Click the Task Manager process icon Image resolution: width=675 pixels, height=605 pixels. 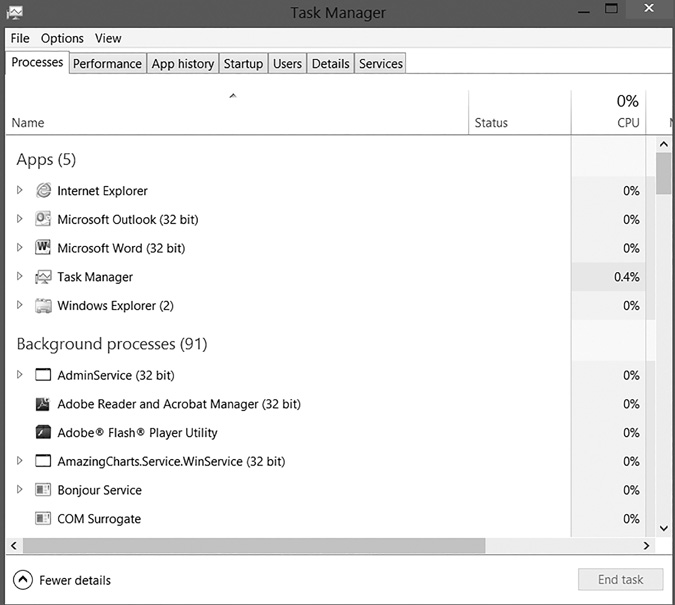coord(43,277)
